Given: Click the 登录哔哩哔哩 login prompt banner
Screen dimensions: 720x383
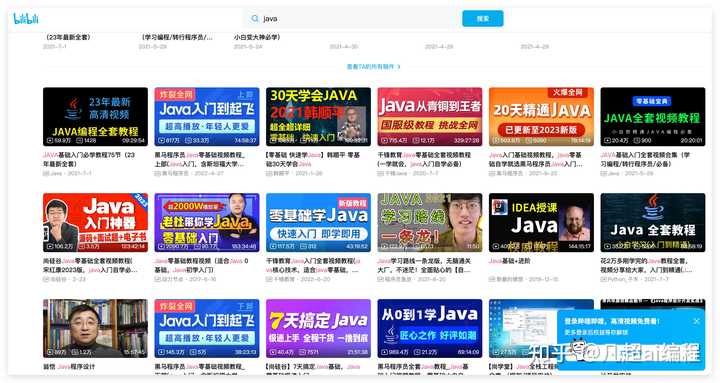Looking at the screenshot, I should point(631,340).
